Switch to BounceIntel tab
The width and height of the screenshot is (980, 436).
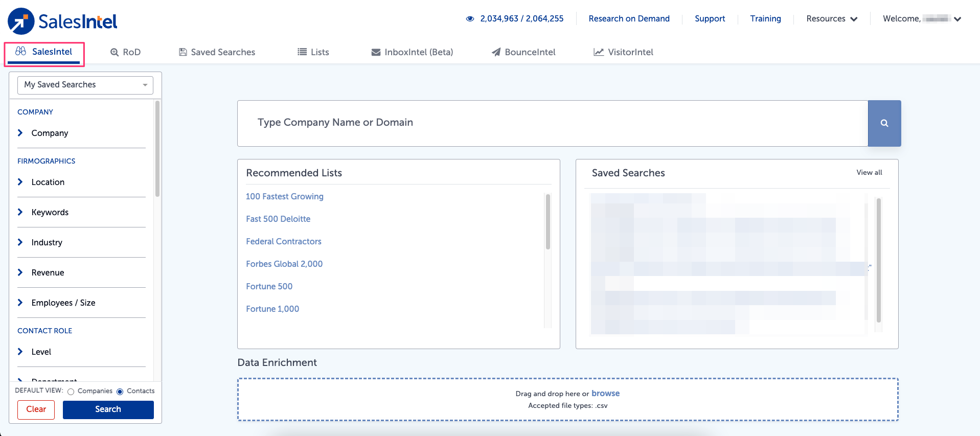click(523, 52)
